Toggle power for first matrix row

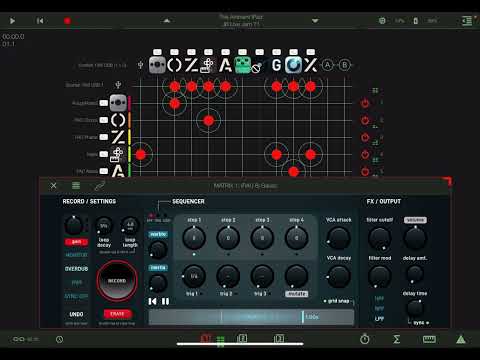365,103
